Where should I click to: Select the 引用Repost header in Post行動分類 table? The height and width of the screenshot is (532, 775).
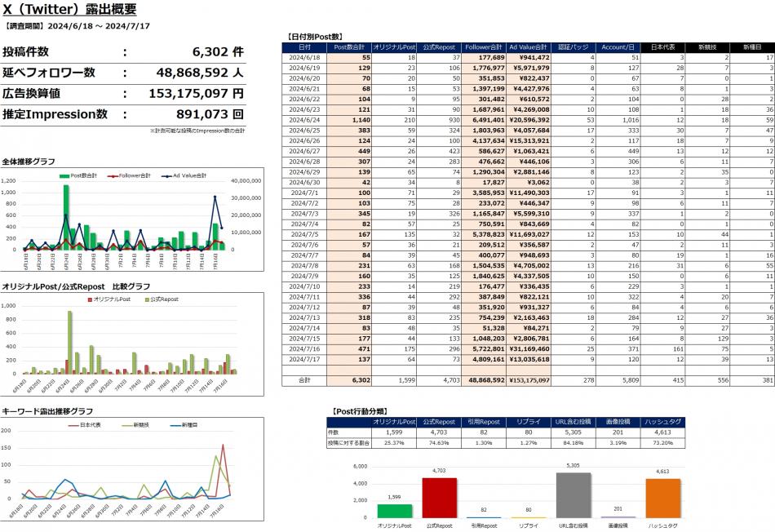click(x=485, y=422)
